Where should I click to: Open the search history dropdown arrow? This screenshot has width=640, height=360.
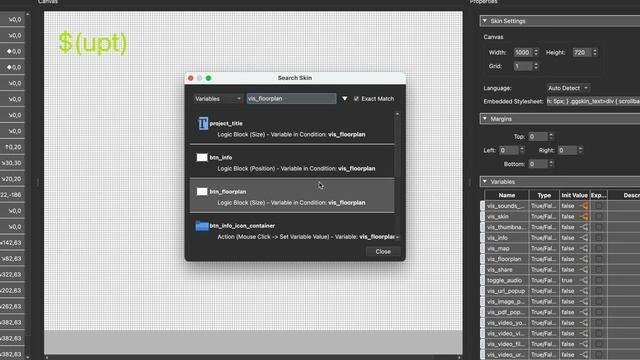coord(344,99)
